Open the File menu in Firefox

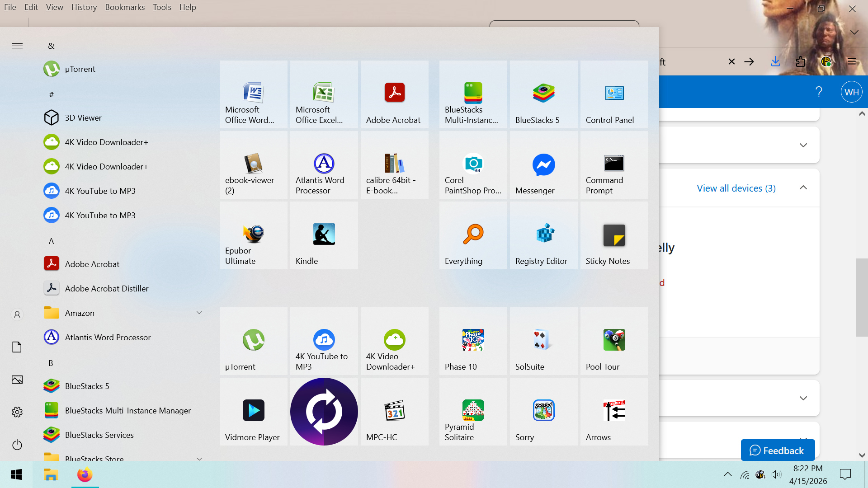10,7
